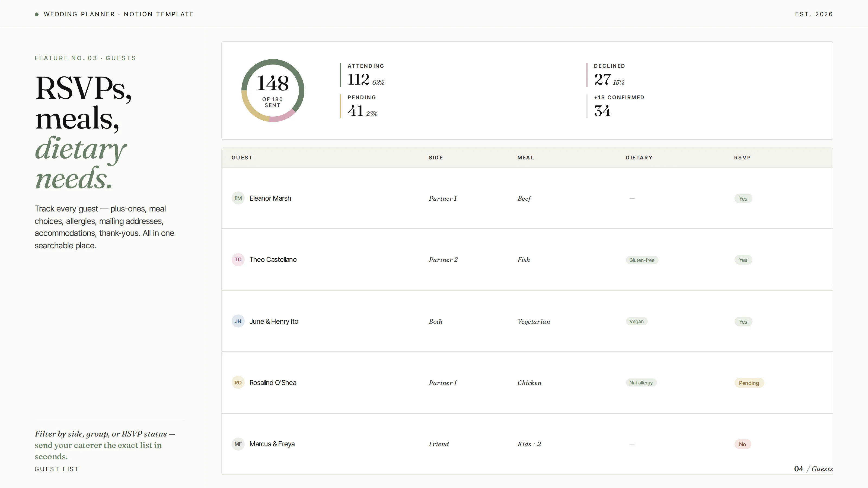Select the DIETARY column header
Viewport: 868px width, 488px height.
point(639,158)
